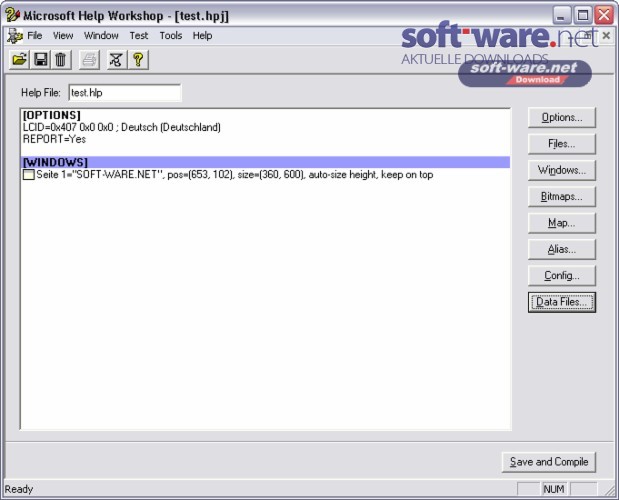Screen dimensions: 619x500
Task: Open the Windows... dialog button
Action: tap(562, 170)
